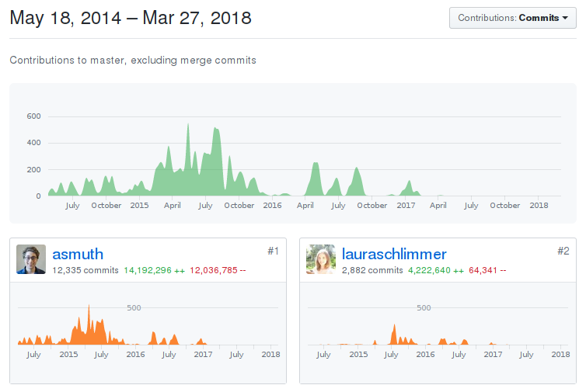Viewport: 586px width, 392px height.
Task: Open the Contributions: Commits dropdown
Action: pos(512,18)
